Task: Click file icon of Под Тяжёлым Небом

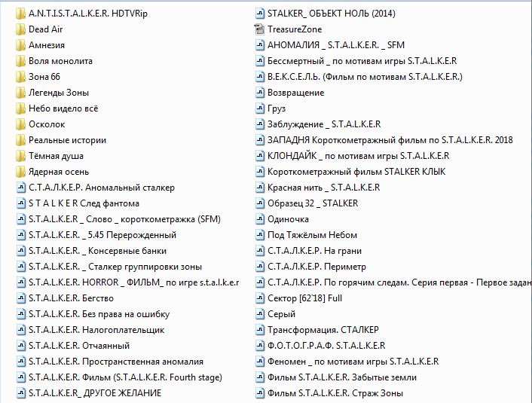Action: coord(259,235)
